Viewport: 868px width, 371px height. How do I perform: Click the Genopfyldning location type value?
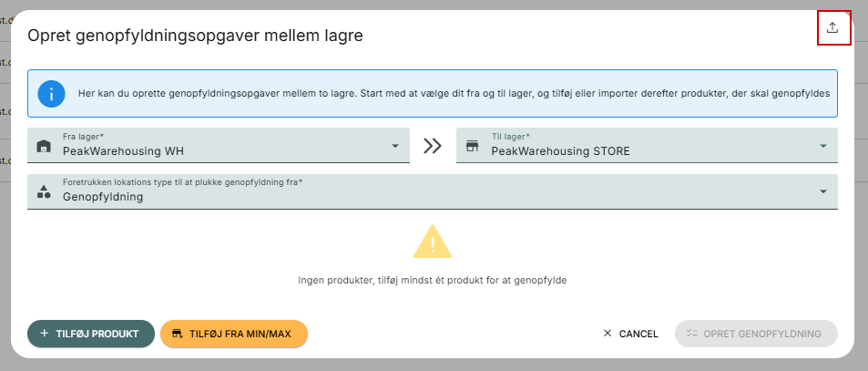point(103,197)
